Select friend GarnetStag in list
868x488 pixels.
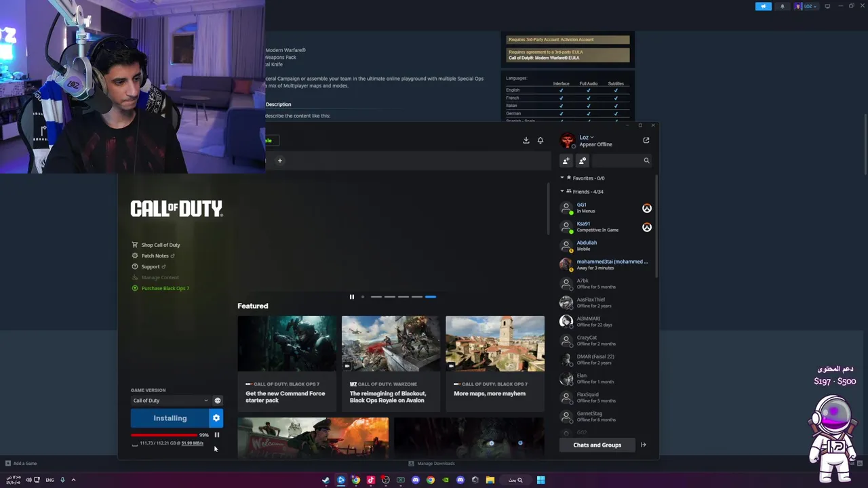[605, 417]
